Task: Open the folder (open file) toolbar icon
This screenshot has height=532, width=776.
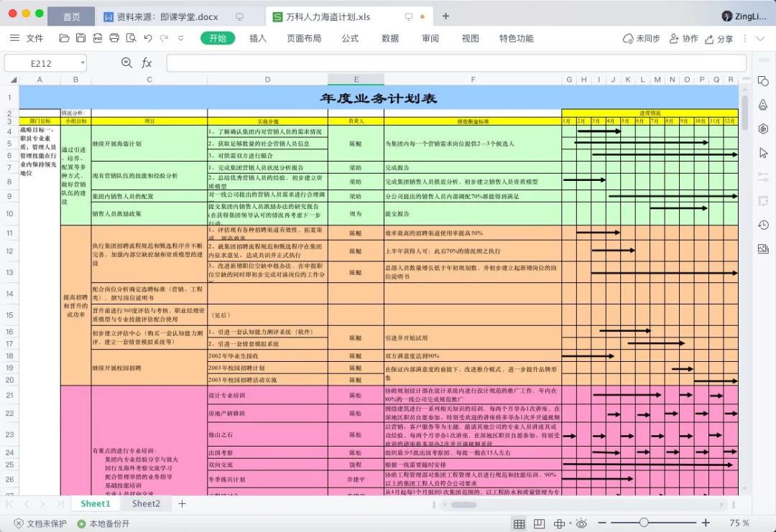Action: 64,38
